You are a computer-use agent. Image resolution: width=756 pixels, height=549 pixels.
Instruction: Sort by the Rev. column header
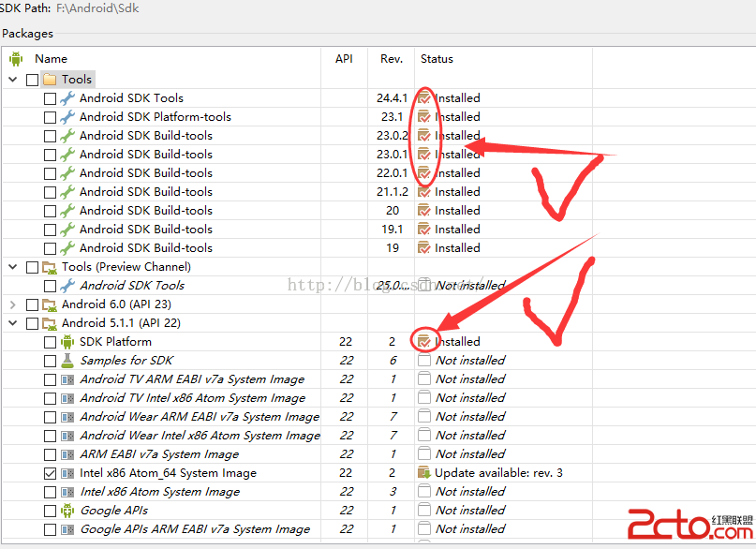click(x=391, y=59)
